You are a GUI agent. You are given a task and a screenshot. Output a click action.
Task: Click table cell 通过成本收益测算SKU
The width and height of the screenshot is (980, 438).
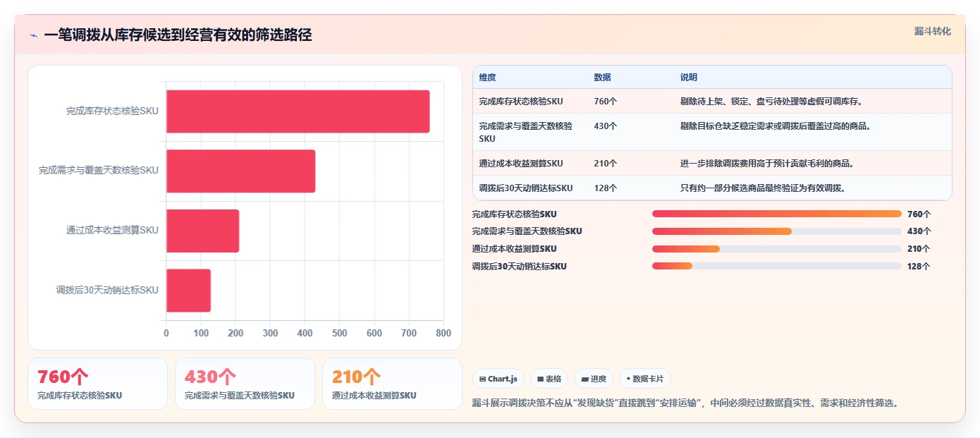[521, 164]
